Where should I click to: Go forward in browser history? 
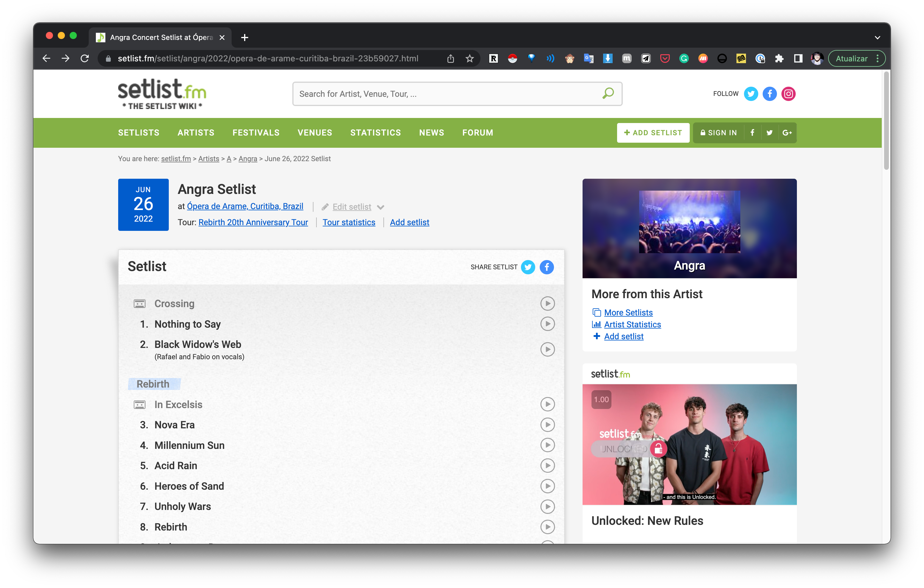click(65, 58)
